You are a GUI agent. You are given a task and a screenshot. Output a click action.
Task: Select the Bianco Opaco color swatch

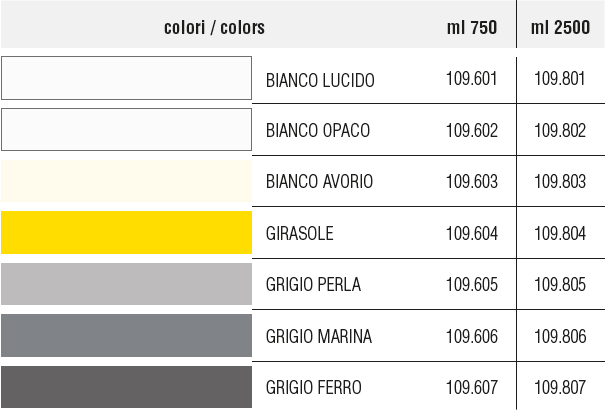[x=127, y=129]
